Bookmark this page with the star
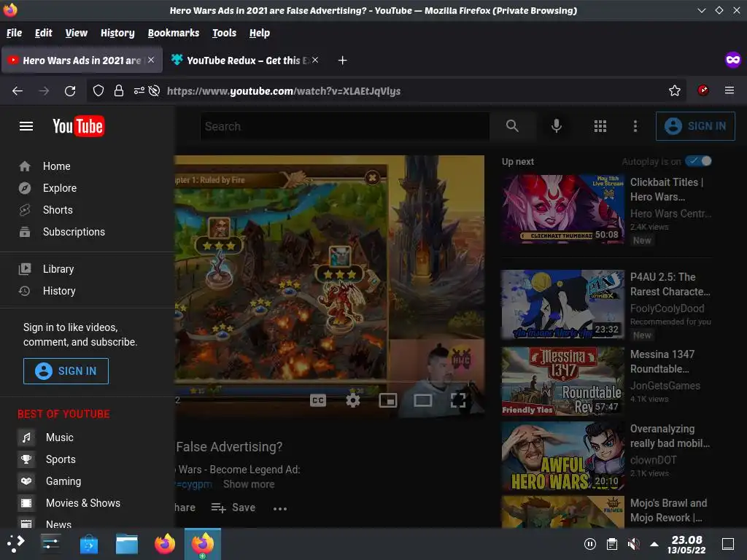This screenshot has height=560, width=747. (x=675, y=90)
